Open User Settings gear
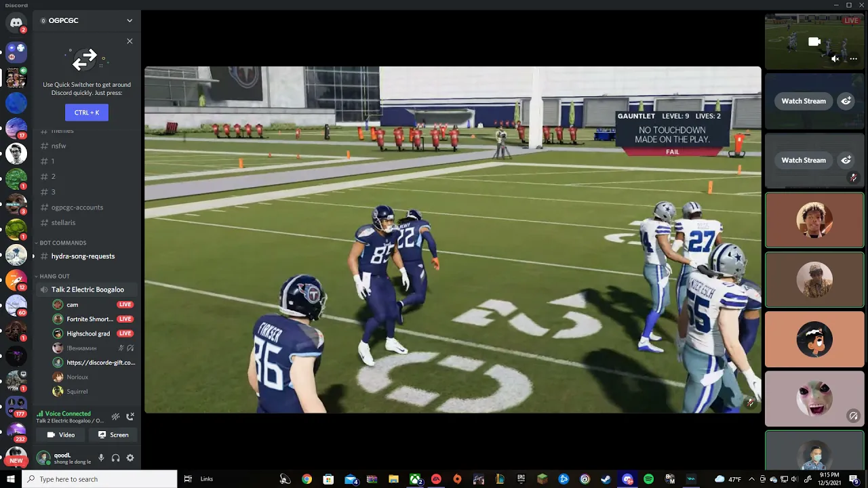 click(x=130, y=457)
